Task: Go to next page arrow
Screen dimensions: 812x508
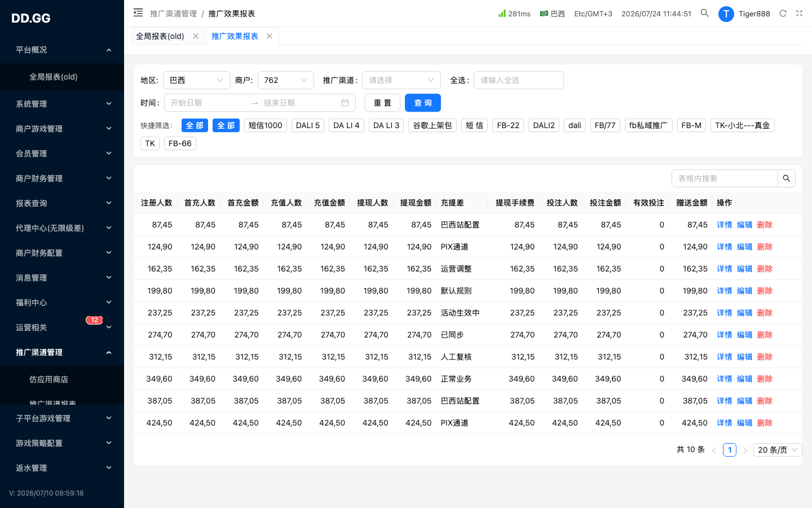Action: click(745, 450)
